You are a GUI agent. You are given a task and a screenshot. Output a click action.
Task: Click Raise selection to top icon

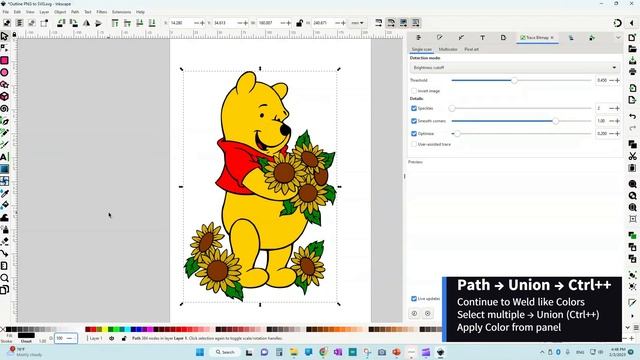[x=115, y=23]
